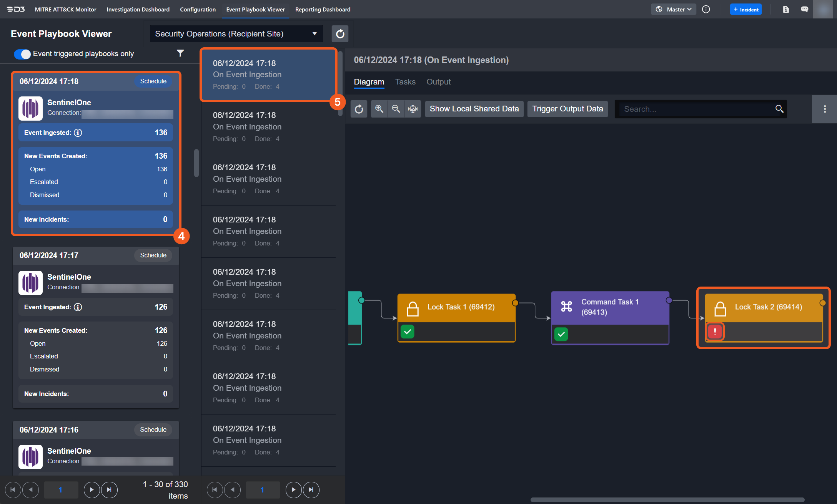Open Investigation Dashboard menu item
837x504 pixels.
pos(138,9)
